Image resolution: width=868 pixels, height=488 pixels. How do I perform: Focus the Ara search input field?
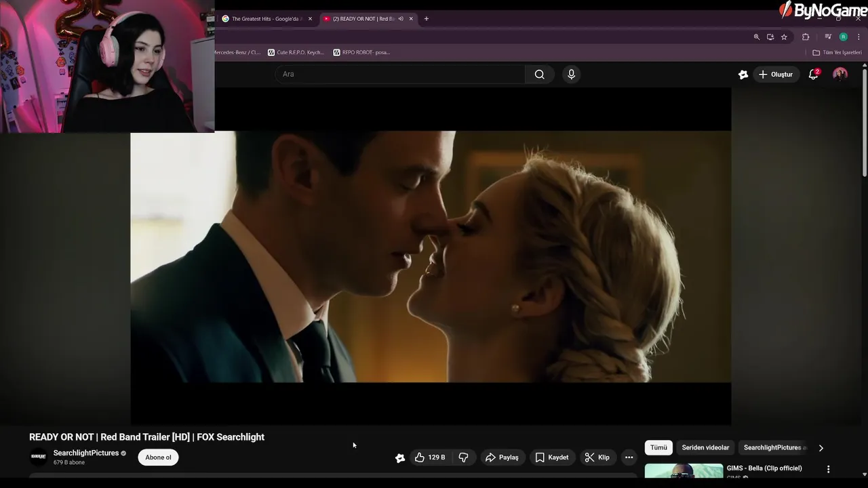point(400,75)
